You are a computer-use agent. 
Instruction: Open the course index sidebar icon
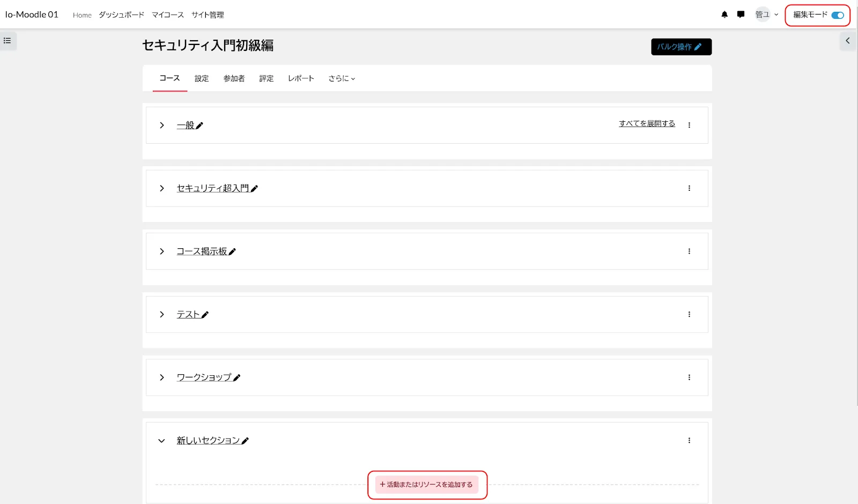pos(8,41)
